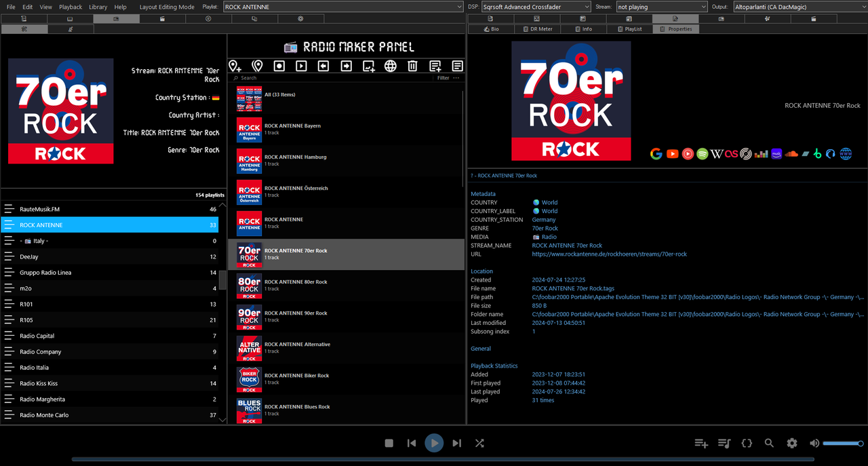The width and height of the screenshot is (868, 466).
Task: Open the Playlist dropdown showing ROCK ANTENNE
Action: point(343,7)
